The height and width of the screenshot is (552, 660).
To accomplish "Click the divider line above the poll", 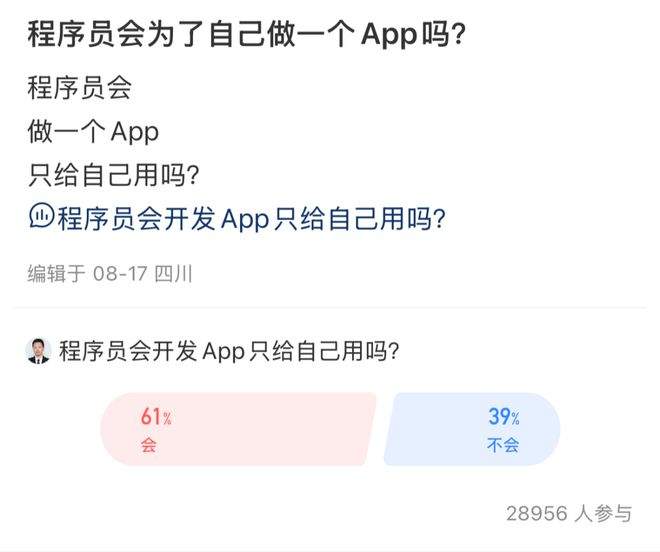I will 330,307.
